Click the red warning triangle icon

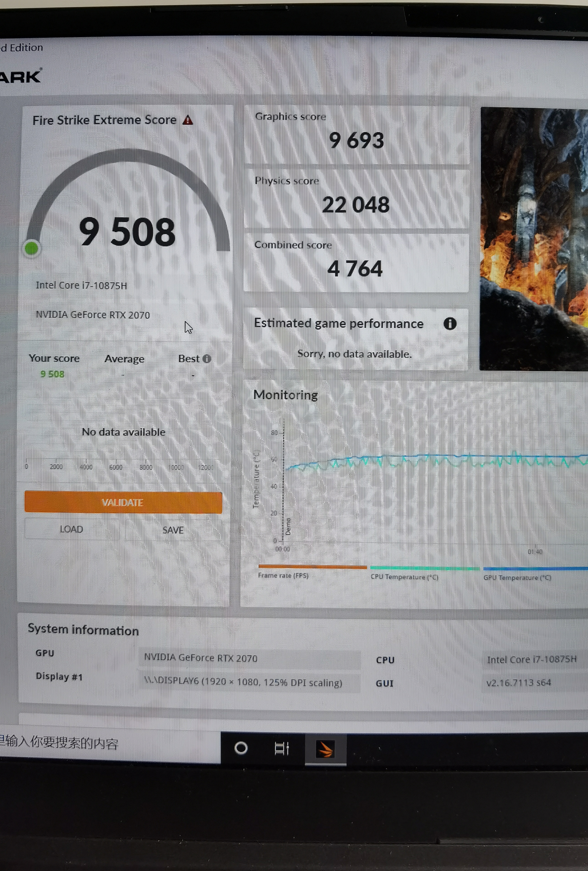point(187,120)
